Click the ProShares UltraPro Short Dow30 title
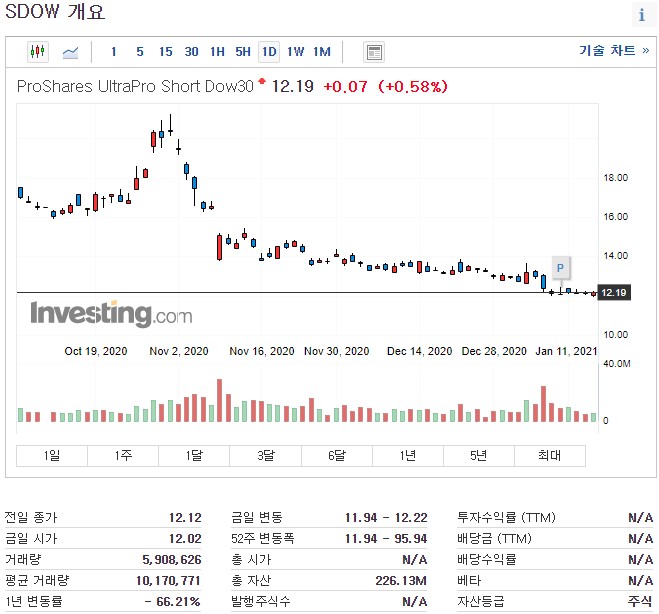The width and height of the screenshot is (659, 614). (135, 86)
